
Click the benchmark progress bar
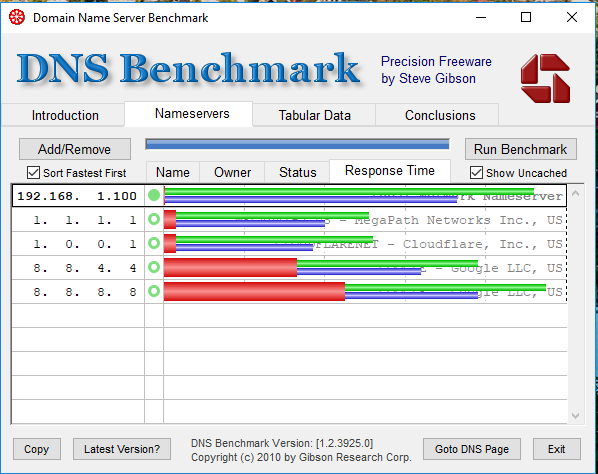click(x=297, y=144)
